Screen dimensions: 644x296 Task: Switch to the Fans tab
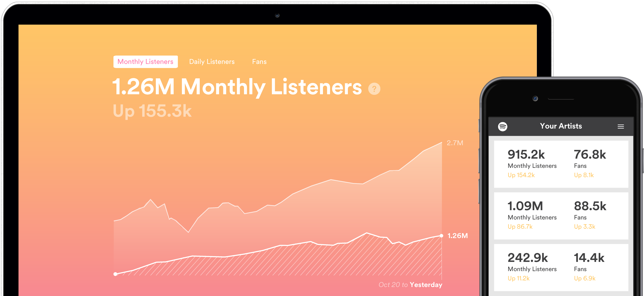[x=259, y=61]
